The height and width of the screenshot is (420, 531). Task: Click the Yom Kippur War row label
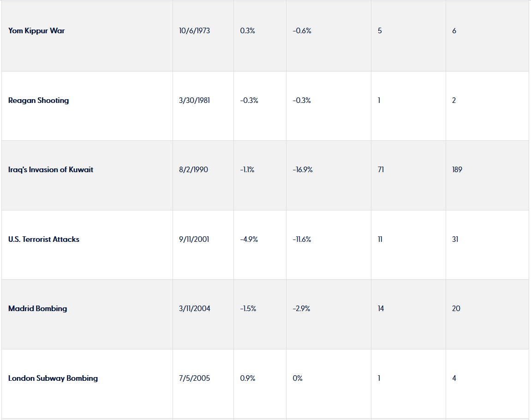pos(36,31)
